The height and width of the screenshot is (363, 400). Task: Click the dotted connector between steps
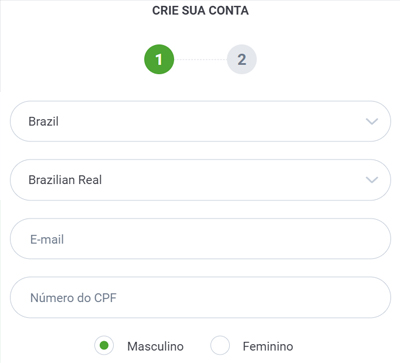coord(200,59)
